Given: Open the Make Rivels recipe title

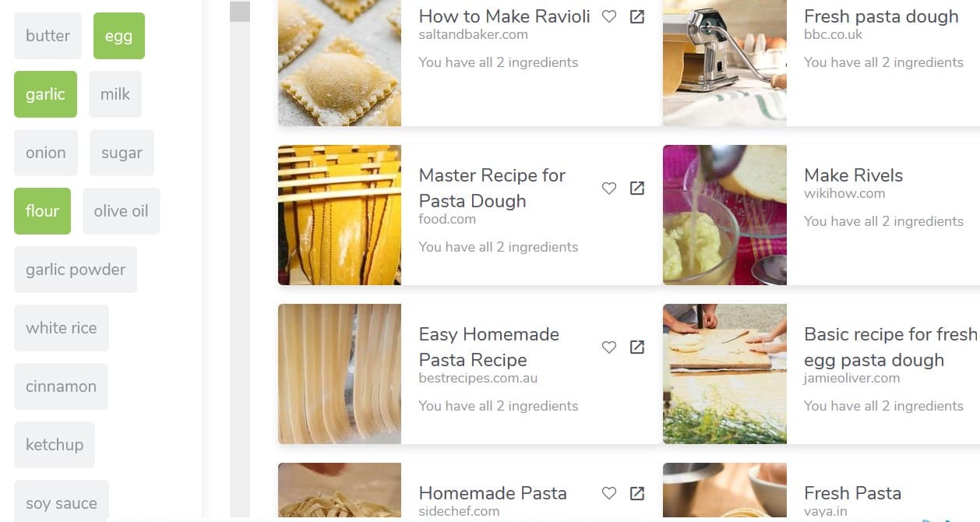Looking at the screenshot, I should [x=853, y=175].
